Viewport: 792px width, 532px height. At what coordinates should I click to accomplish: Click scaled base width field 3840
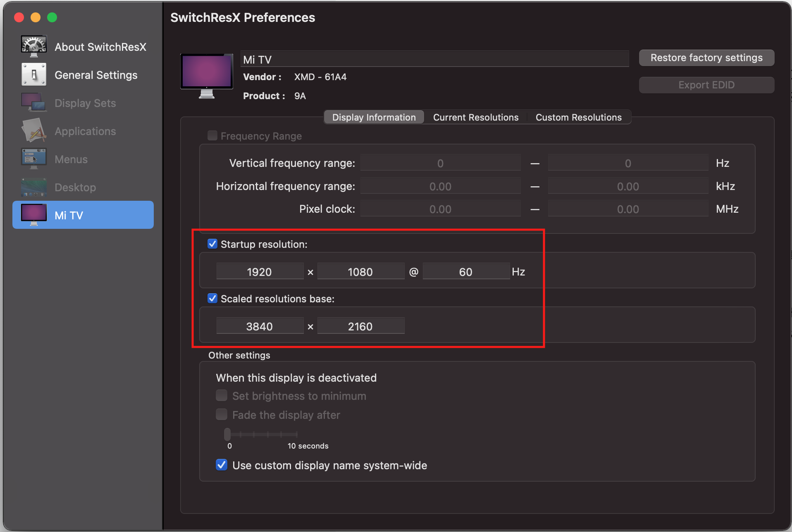(260, 326)
